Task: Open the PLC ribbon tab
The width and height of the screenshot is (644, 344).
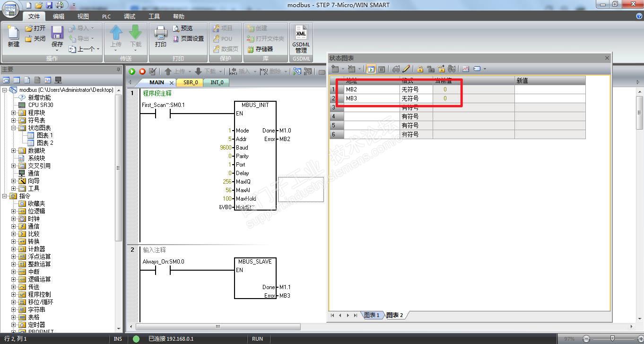Action: click(x=106, y=16)
